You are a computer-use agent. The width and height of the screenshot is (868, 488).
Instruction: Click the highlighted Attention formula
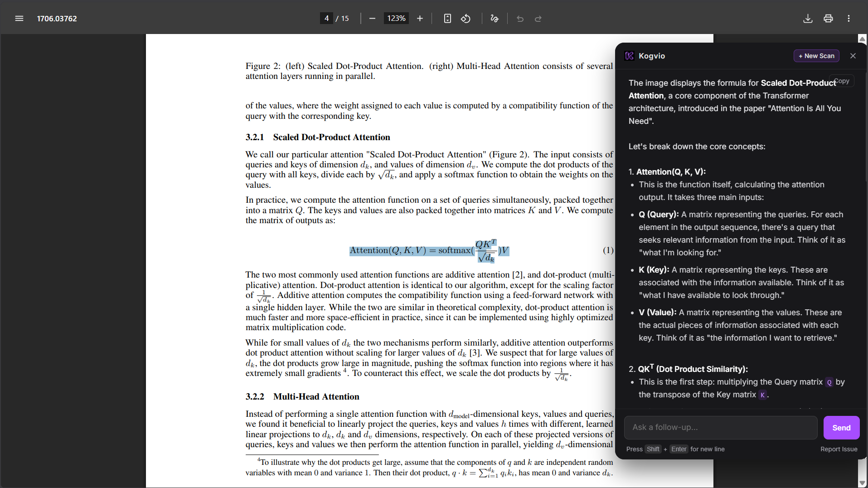click(x=429, y=251)
